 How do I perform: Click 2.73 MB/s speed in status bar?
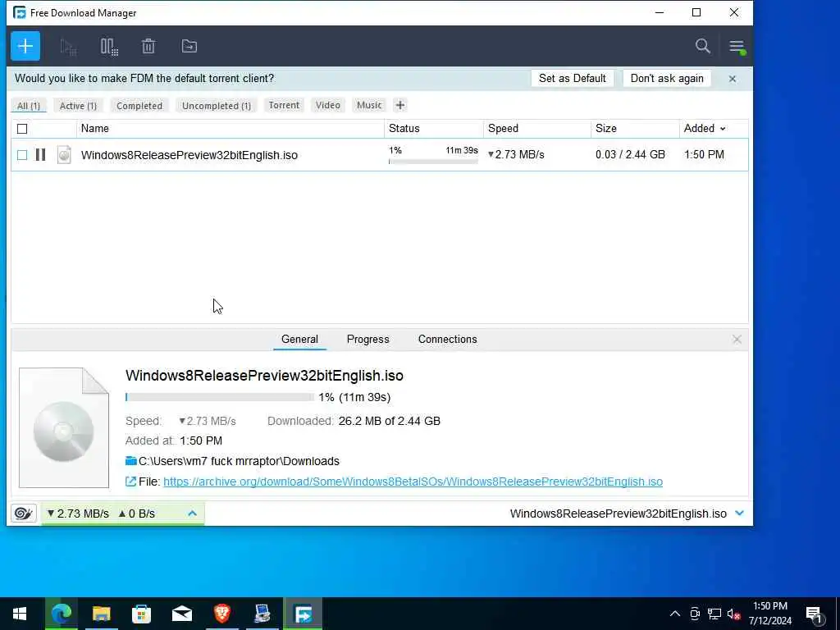pyautogui.click(x=78, y=514)
